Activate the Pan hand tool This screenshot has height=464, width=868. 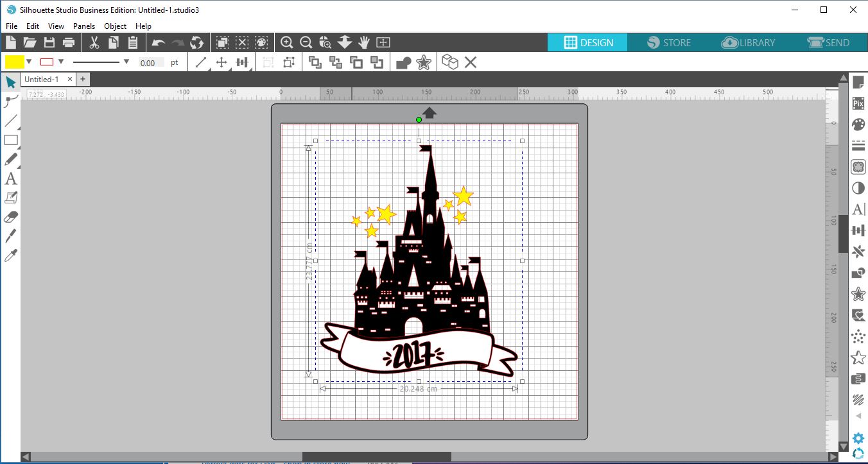[364, 42]
